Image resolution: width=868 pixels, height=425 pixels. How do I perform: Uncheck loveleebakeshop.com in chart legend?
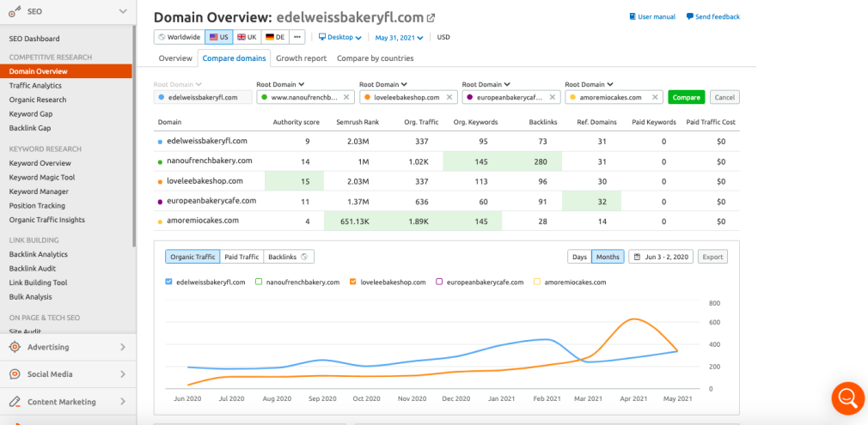coord(353,282)
